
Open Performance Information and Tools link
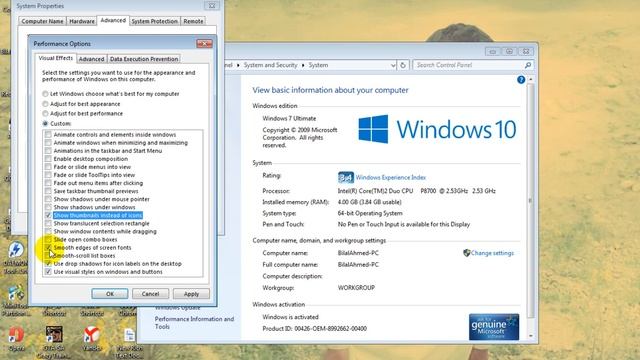pos(194,322)
